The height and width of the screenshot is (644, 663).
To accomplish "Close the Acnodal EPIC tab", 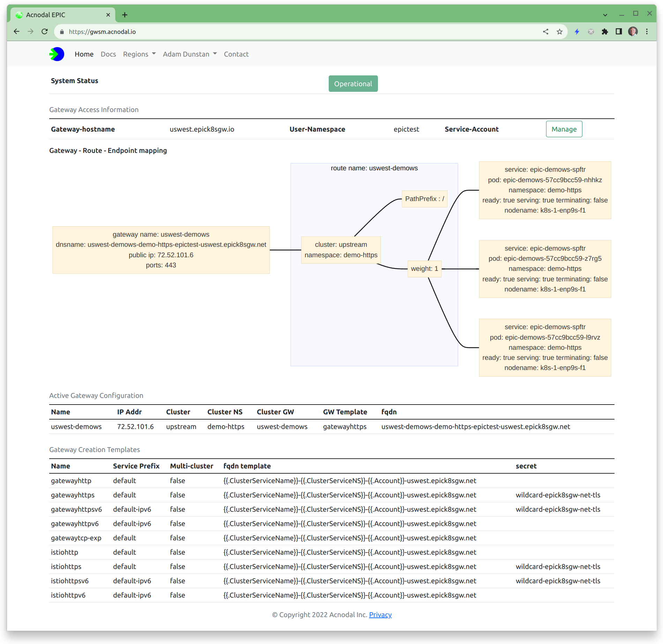I will click(108, 15).
